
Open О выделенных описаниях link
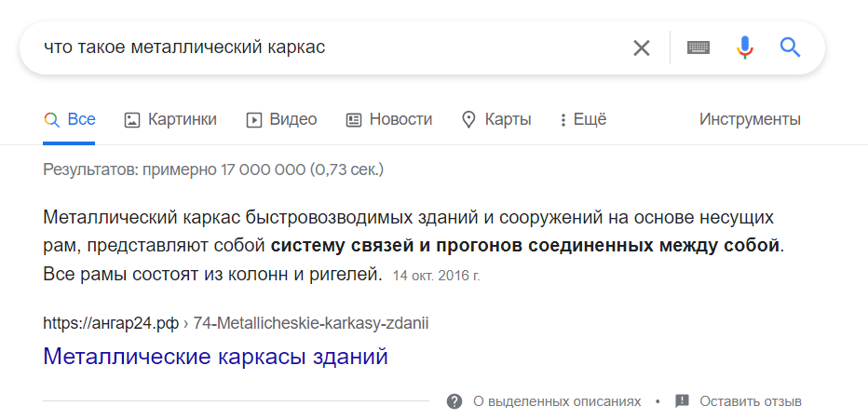(557, 401)
